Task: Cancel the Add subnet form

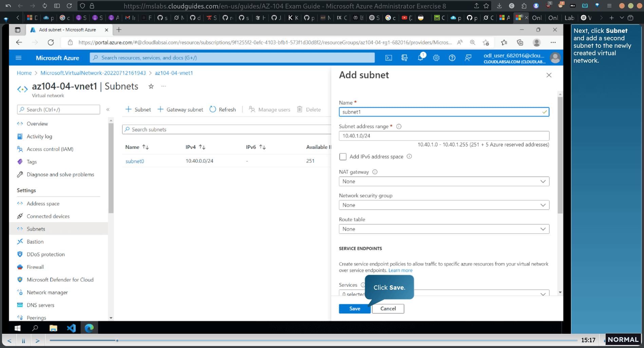Action: [x=388, y=309]
